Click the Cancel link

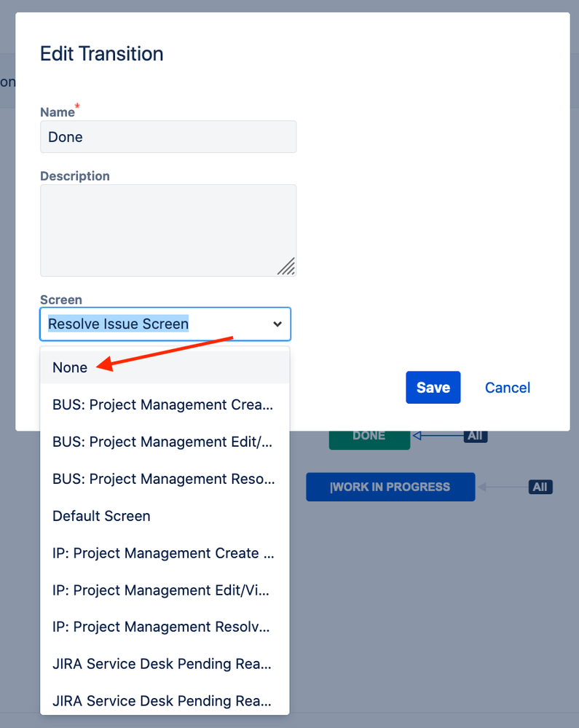click(x=508, y=388)
